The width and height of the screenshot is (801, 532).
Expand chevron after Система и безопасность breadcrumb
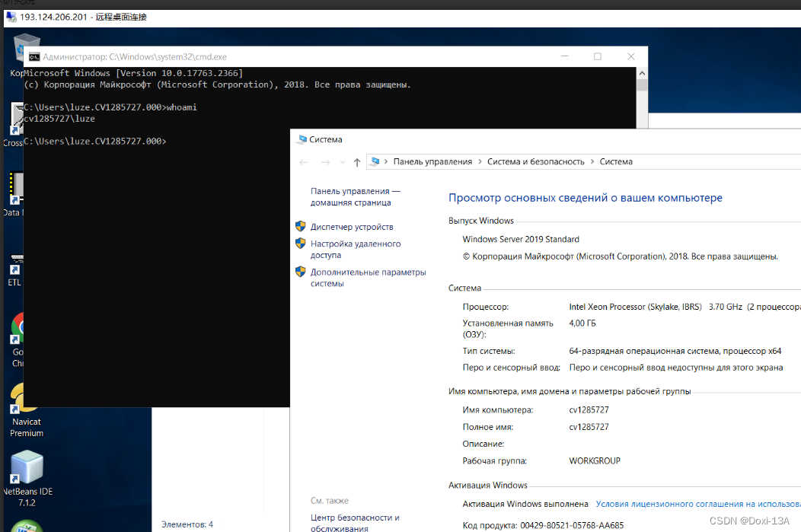click(x=592, y=161)
